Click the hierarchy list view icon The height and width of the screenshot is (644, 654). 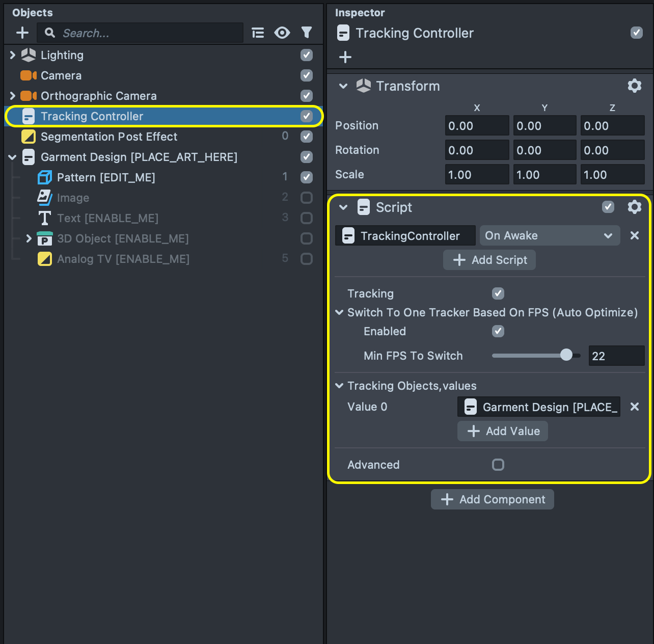pos(258,33)
